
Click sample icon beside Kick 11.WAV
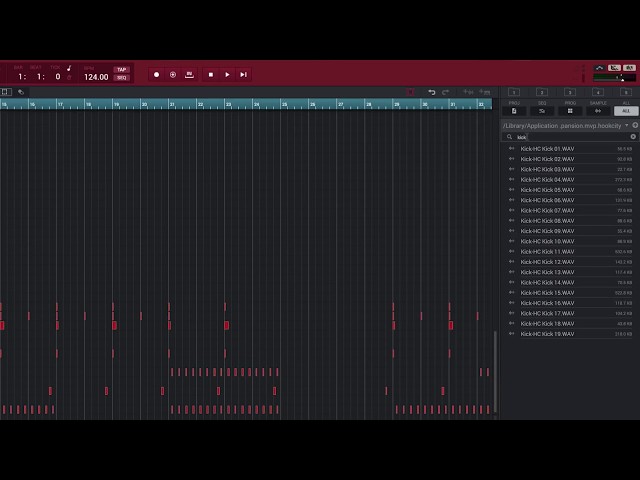point(511,251)
